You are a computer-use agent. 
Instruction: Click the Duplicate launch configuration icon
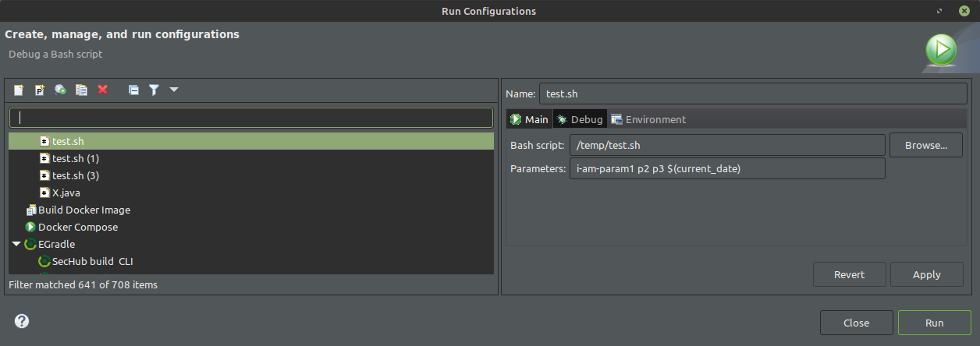(81, 90)
